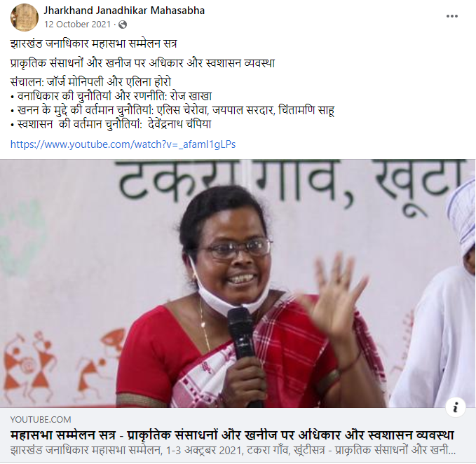
Task: Click the bullet beginning 'खनन के मुद्दे'
Action: click(x=172, y=110)
